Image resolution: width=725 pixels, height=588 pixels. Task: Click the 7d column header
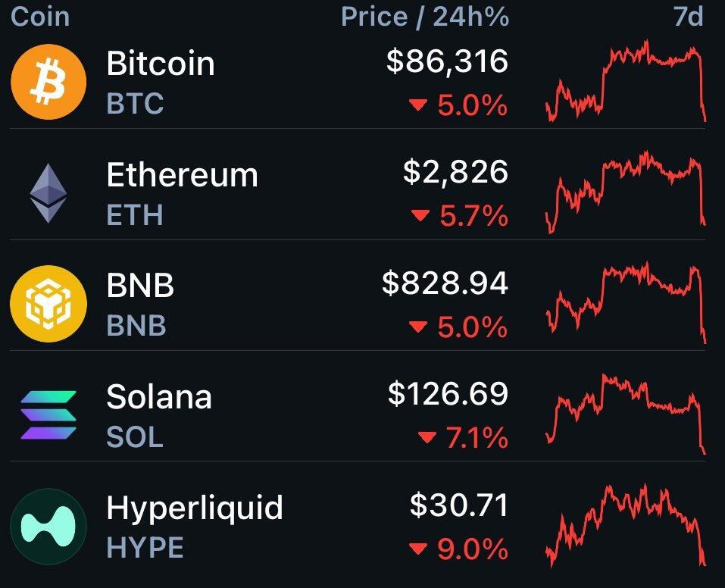(x=688, y=17)
